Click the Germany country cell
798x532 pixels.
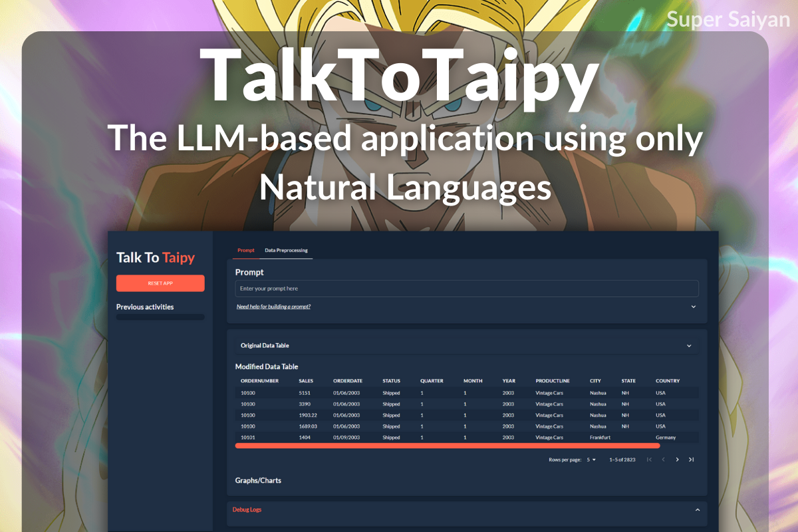pos(666,438)
